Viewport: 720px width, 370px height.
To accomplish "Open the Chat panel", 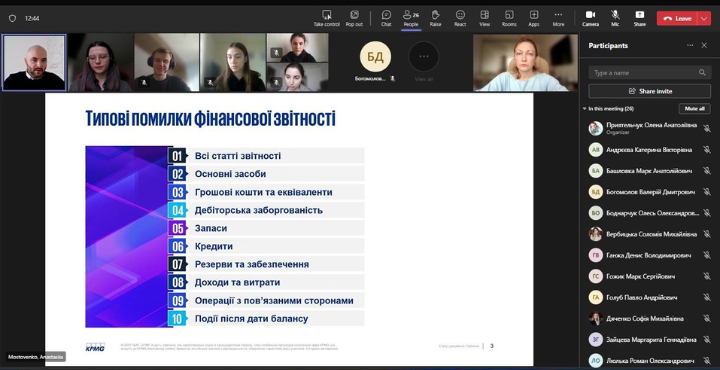I will (386, 18).
